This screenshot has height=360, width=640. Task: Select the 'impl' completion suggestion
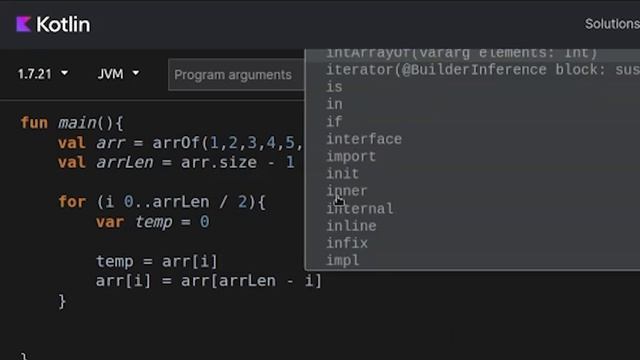(473, 260)
